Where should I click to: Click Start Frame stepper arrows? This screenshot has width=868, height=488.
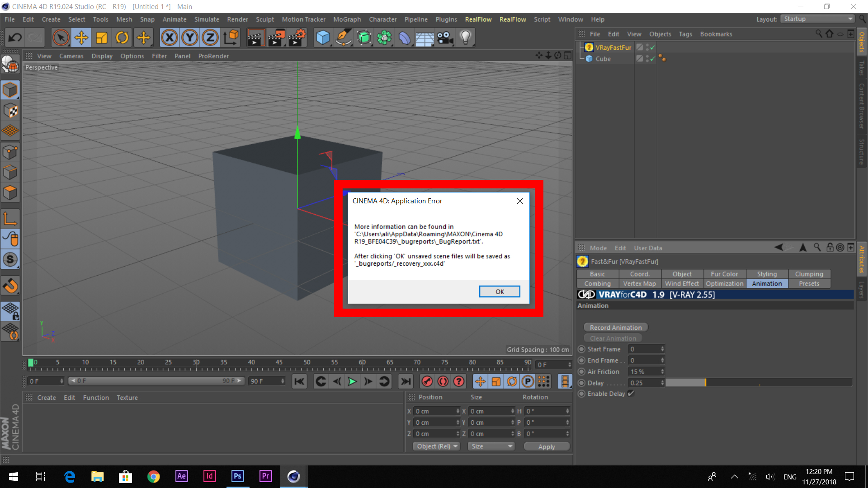[x=662, y=349]
